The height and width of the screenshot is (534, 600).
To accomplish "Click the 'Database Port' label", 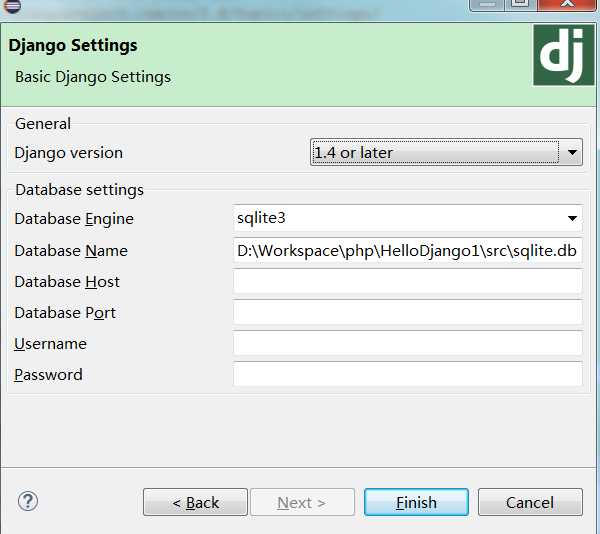I will 65,313.
